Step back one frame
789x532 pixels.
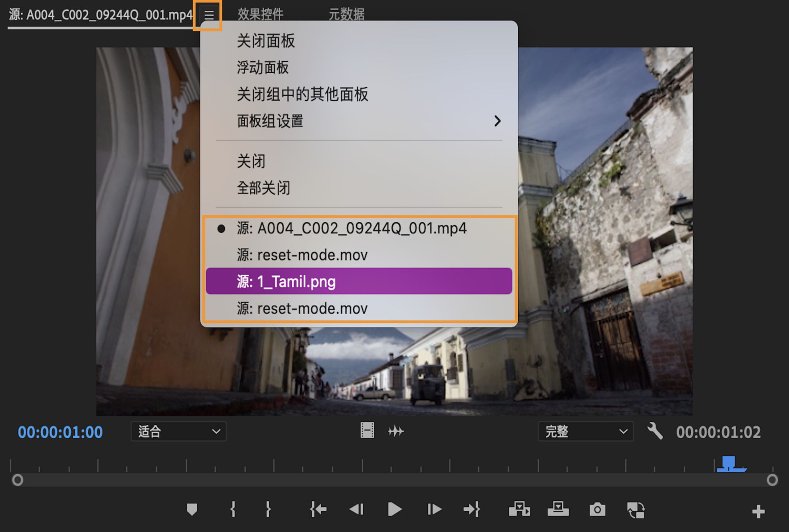356,510
